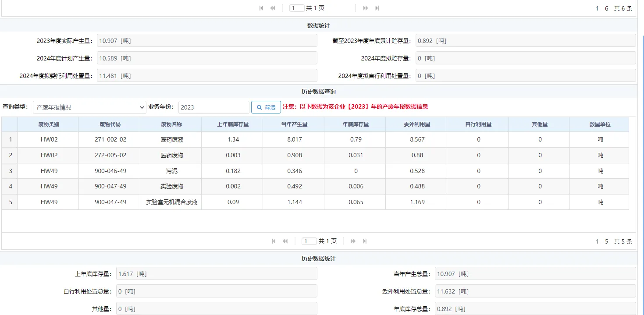Go to first page in top pager
644x315 pixels.
tap(261, 8)
